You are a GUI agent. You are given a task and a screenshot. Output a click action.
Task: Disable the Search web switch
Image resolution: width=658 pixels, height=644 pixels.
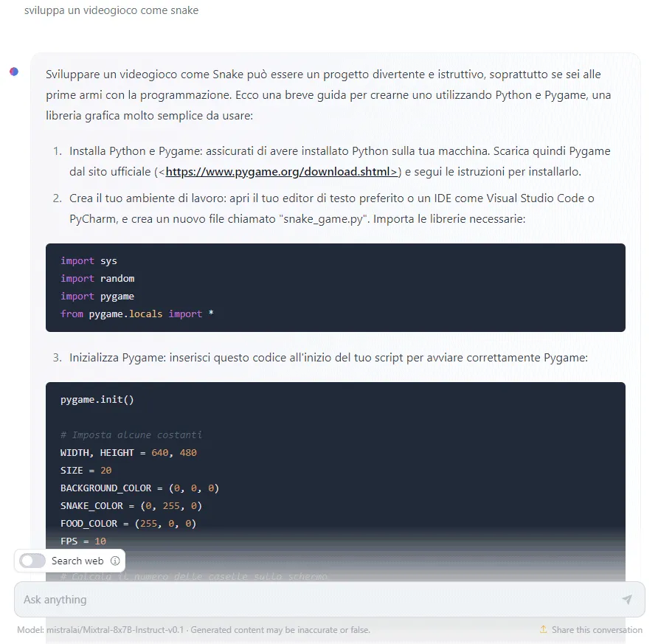31,561
